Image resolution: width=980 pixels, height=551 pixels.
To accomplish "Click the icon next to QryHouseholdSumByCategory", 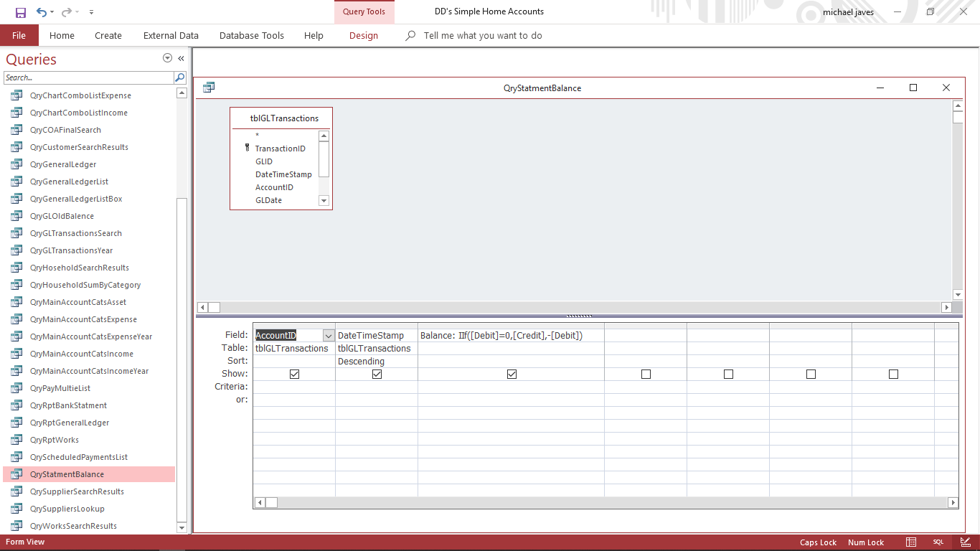I will coord(17,285).
